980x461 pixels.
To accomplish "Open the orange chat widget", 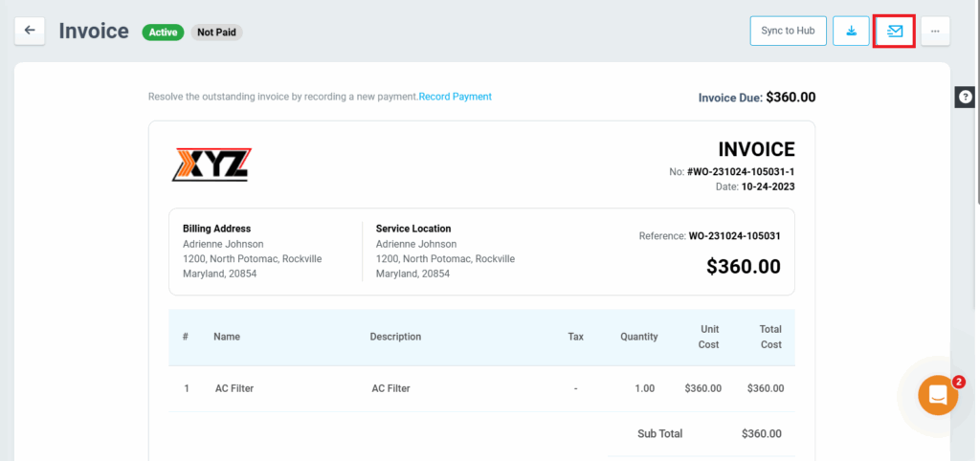I will pyautogui.click(x=937, y=395).
